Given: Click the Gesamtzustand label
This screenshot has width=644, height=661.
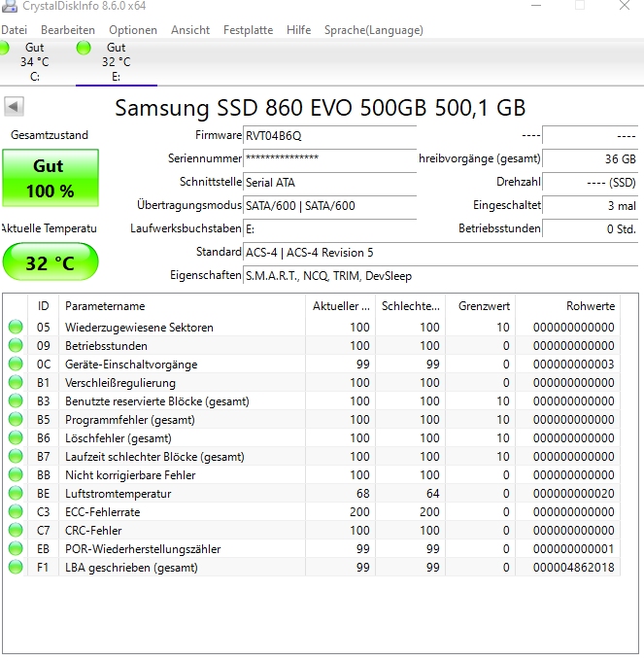Looking at the screenshot, I should (50, 135).
